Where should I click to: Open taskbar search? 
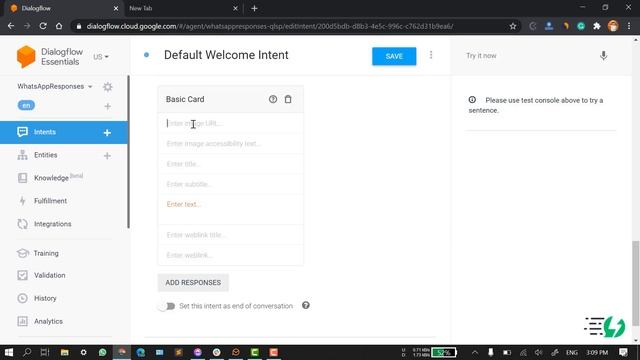[27, 352]
